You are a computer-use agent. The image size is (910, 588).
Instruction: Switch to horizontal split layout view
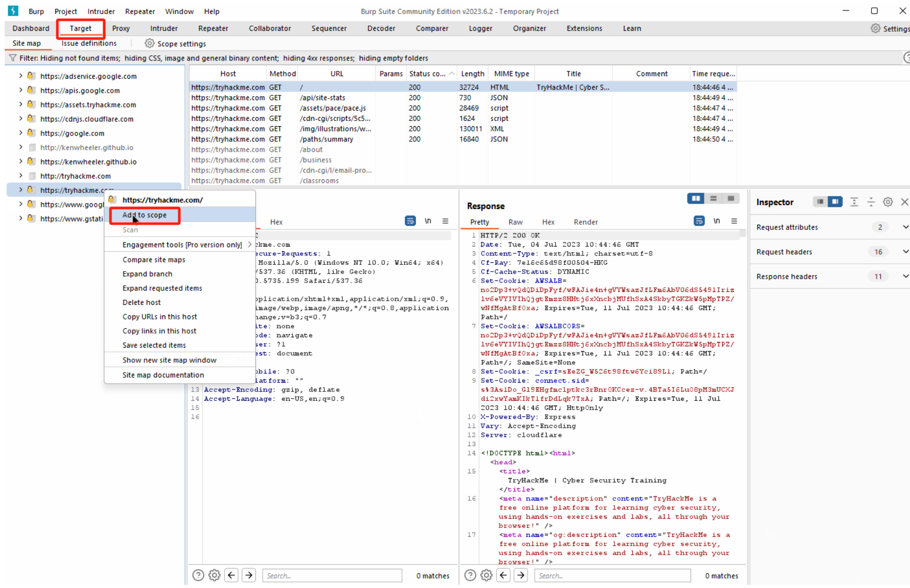coord(714,199)
